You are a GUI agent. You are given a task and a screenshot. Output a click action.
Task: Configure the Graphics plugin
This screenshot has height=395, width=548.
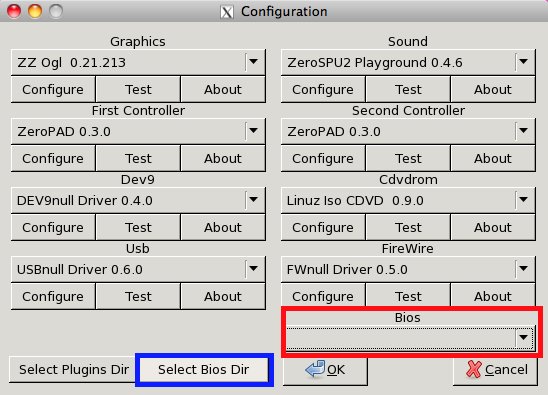(x=53, y=89)
